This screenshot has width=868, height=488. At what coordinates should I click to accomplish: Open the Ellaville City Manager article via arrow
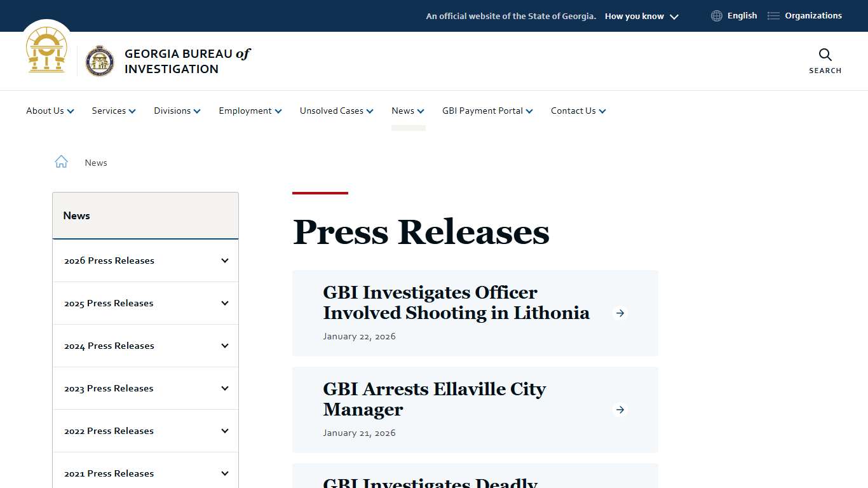click(620, 410)
